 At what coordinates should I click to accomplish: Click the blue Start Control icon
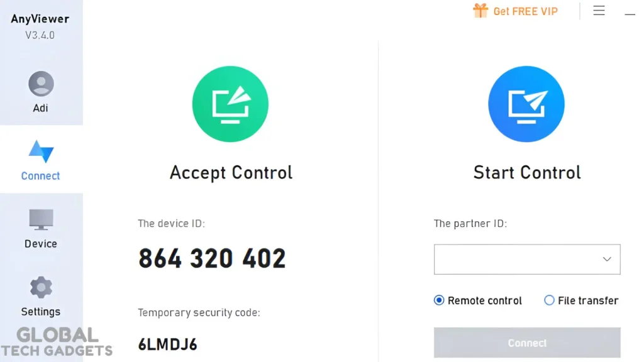coord(526,104)
